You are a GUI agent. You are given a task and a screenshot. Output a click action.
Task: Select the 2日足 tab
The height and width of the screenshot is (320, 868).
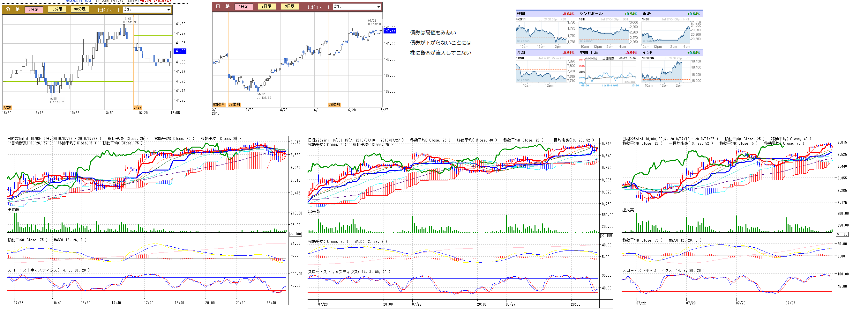coord(266,7)
